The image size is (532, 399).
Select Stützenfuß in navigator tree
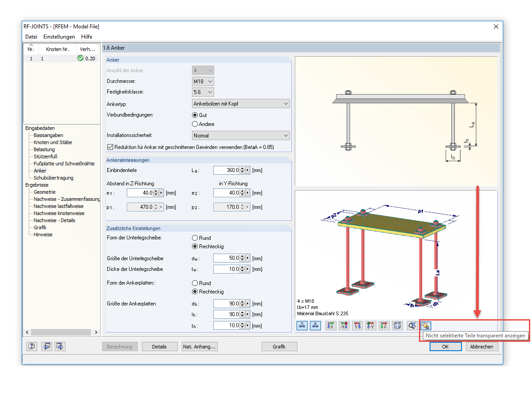coord(46,156)
